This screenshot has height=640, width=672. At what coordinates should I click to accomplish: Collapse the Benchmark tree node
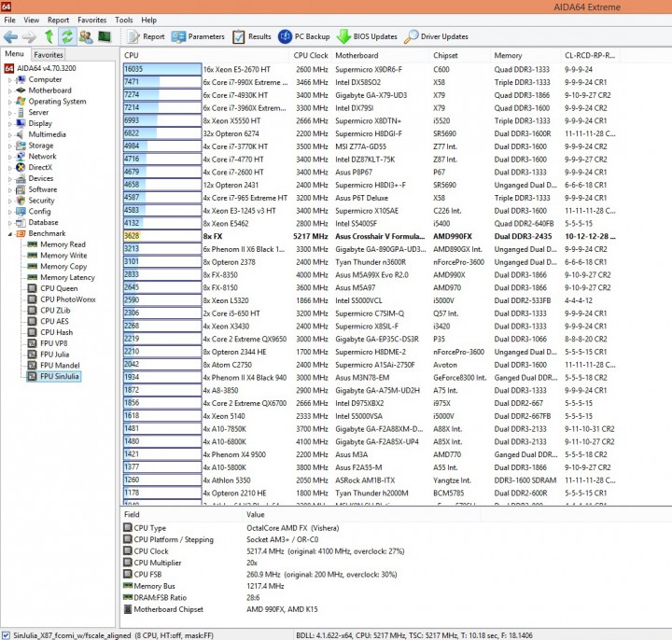pos(10,234)
